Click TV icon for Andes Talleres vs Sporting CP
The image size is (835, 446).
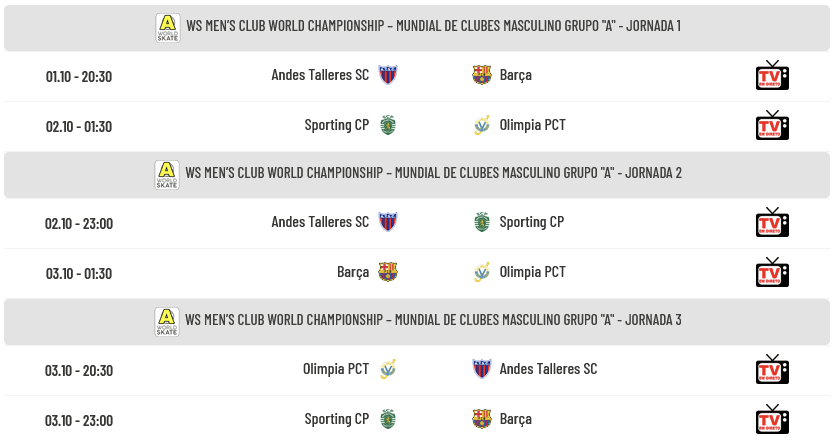click(771, 222)
